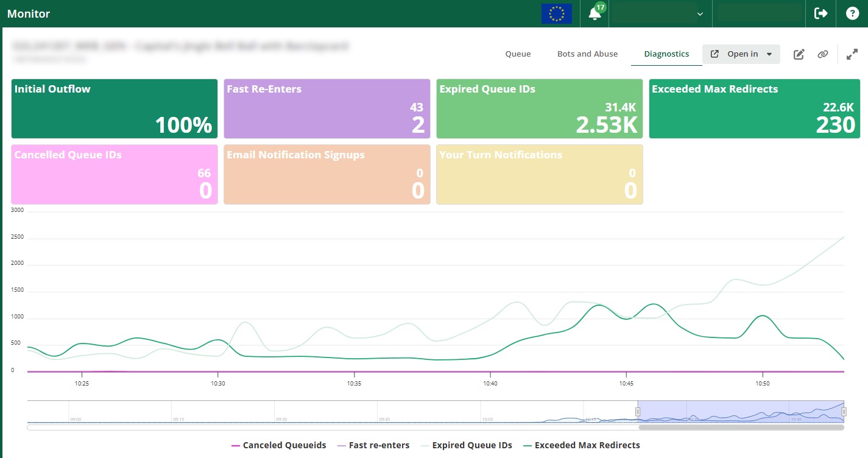Click the 2.53K value in Expired Queue IDs
Image resolution: width=868 pixels, height=458 pixels.
(607, 125)
